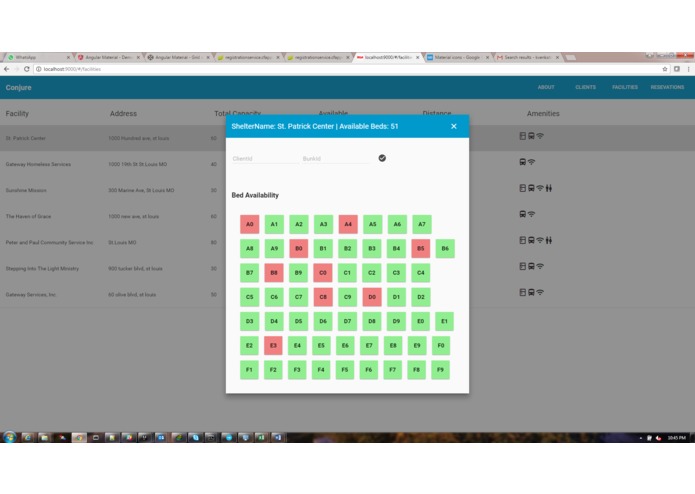Screen dimensions: 695x494
Task: Go to FACILITIES nav item
Action: point(625,87)
